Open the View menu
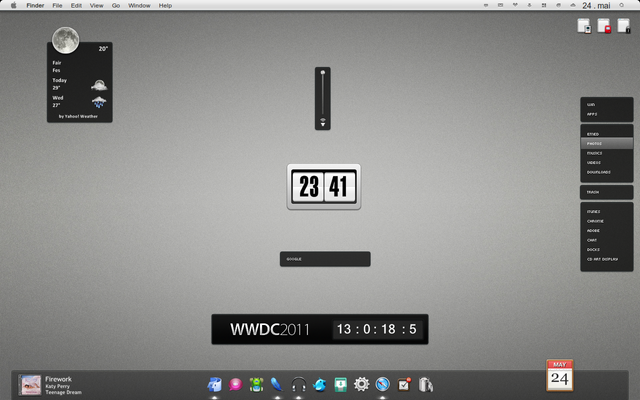 96,5
